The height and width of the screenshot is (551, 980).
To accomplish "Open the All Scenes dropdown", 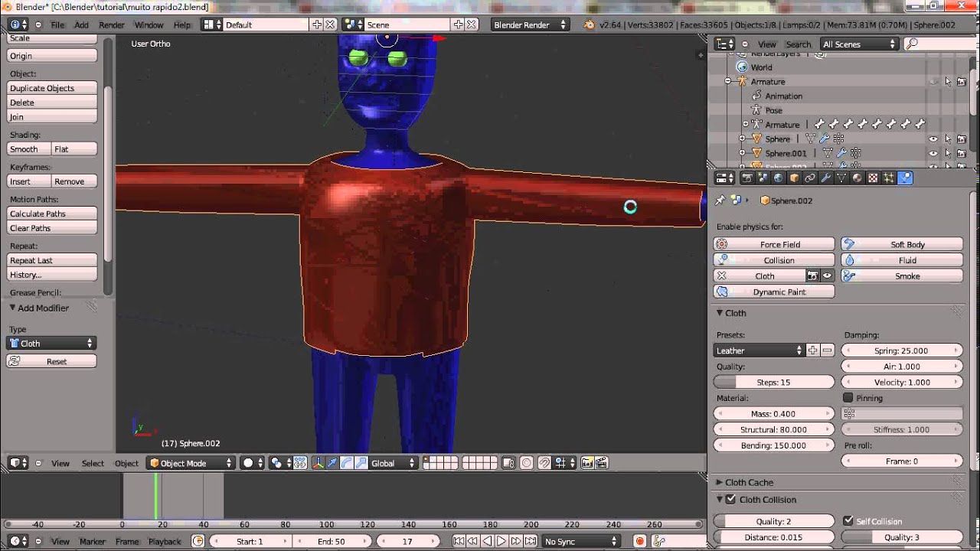I will [859, 44].
